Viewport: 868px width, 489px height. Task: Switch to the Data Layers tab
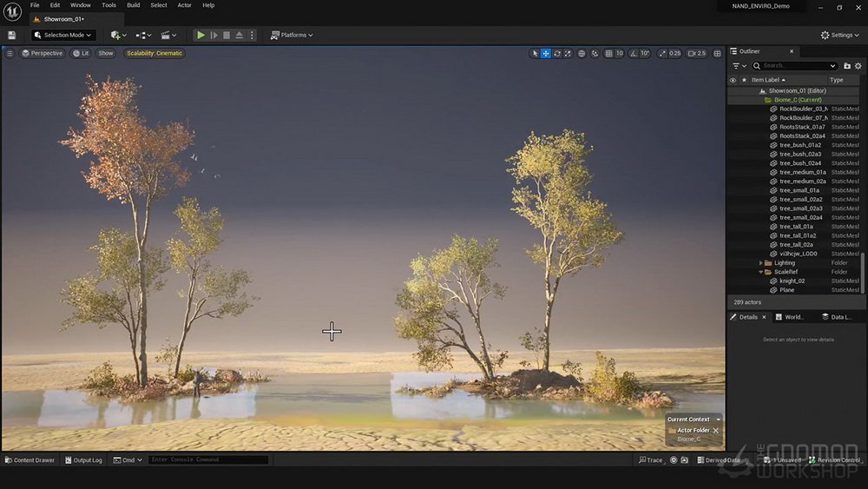pyautogui.click(x=837, y=317)
